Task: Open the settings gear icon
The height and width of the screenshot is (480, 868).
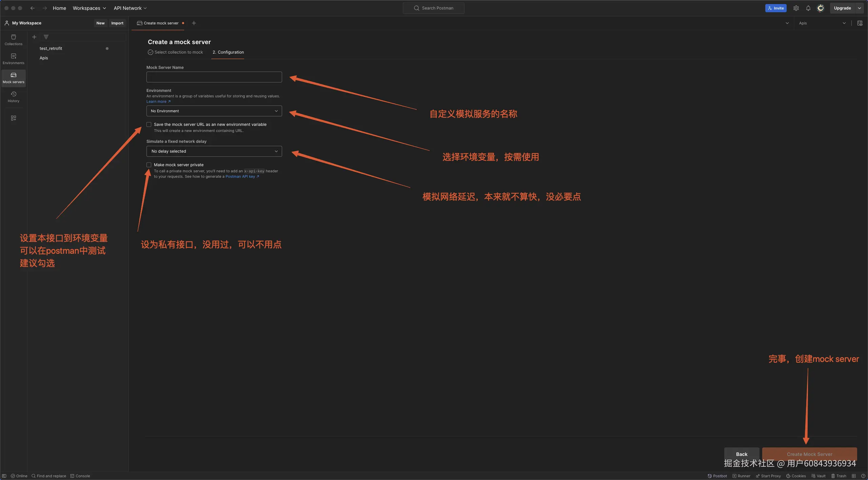Action: pyautogui.click(x=796, y=8)
